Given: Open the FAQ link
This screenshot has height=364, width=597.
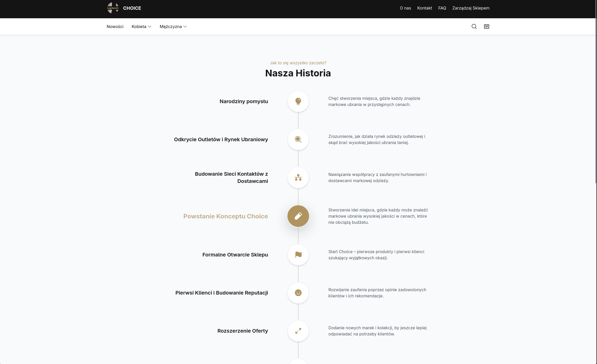Looking at the screenshot, I should [x=442, y=8].
